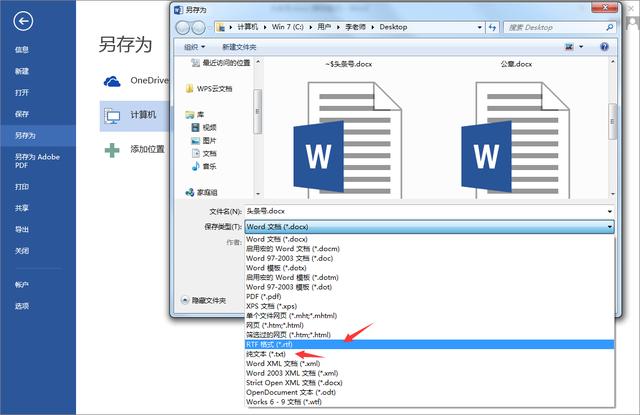Choose XPS 文档 (*.xps) file type
Screen dimensions: 640x415
point(430,306)
